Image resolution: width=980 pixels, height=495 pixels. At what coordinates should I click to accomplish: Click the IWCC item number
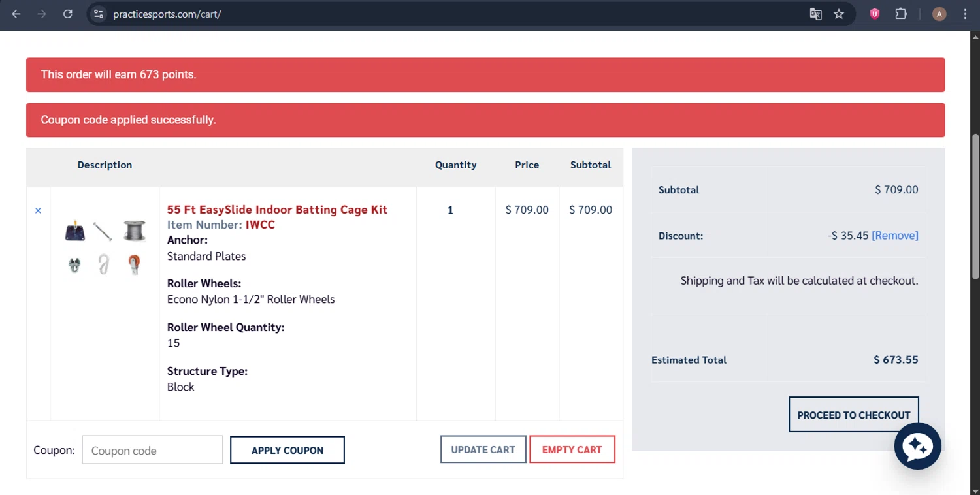(260, 225)
